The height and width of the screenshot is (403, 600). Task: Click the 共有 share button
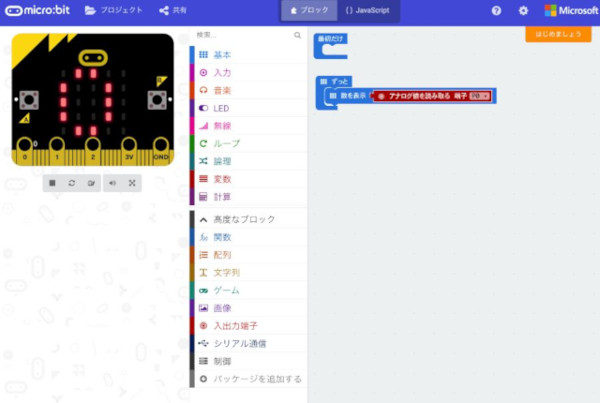pyautogui.click(x=173, y=10)
